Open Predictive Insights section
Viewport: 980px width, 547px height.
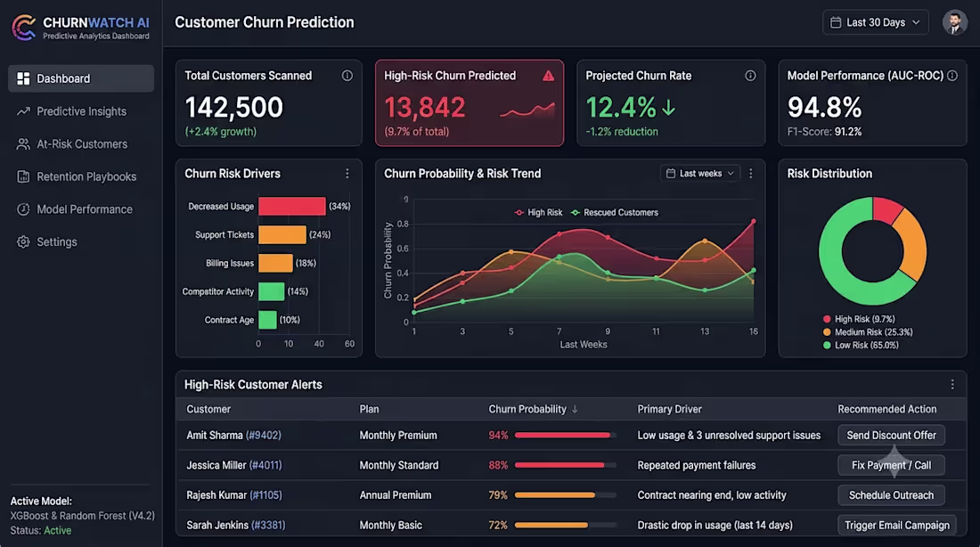click(81, 111)
